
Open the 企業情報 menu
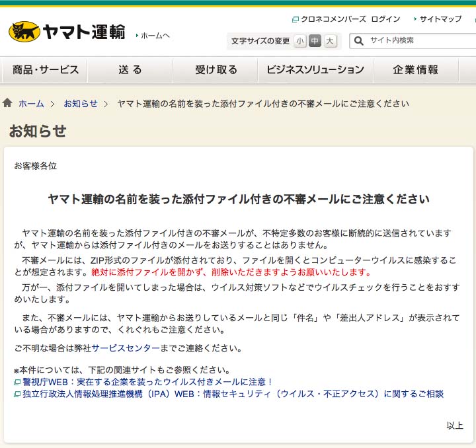(x=415, y=70)
